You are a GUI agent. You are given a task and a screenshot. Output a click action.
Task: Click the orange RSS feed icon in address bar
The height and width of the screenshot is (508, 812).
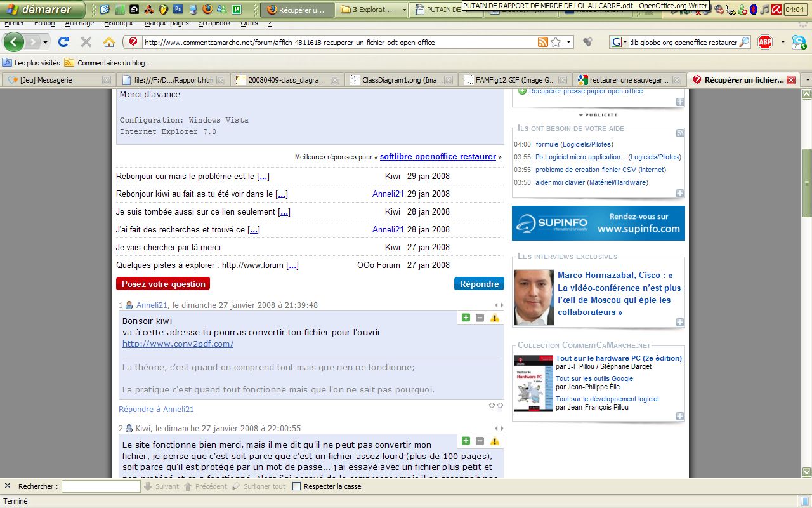click(543, 42)
